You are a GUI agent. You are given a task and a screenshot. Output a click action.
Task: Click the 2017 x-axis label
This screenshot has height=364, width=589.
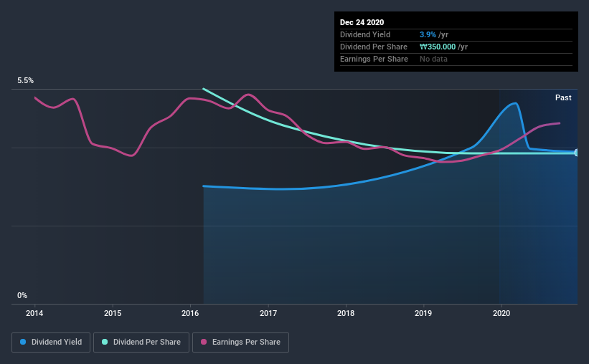pos(268,313)
